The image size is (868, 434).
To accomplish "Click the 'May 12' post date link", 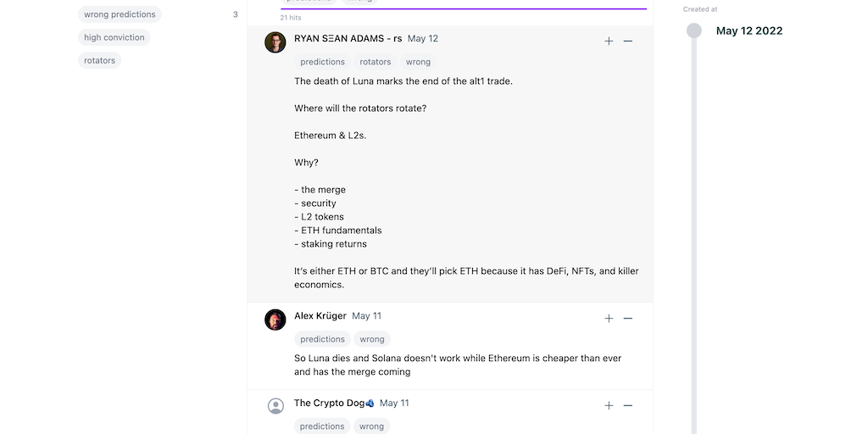I will (423, 38).
